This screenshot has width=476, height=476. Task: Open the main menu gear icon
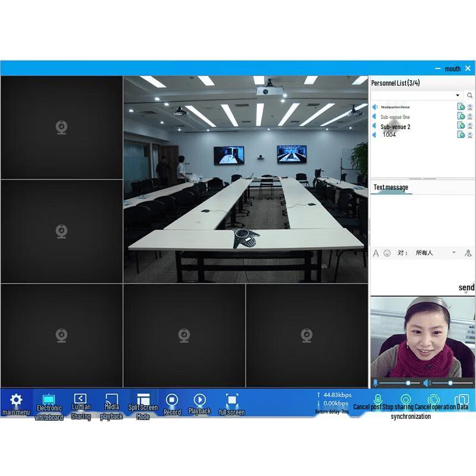(16, 400)
